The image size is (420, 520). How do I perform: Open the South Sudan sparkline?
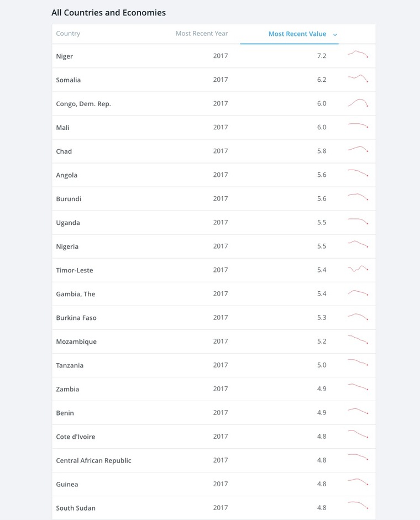pyautogui.click(x=358, y=505)
